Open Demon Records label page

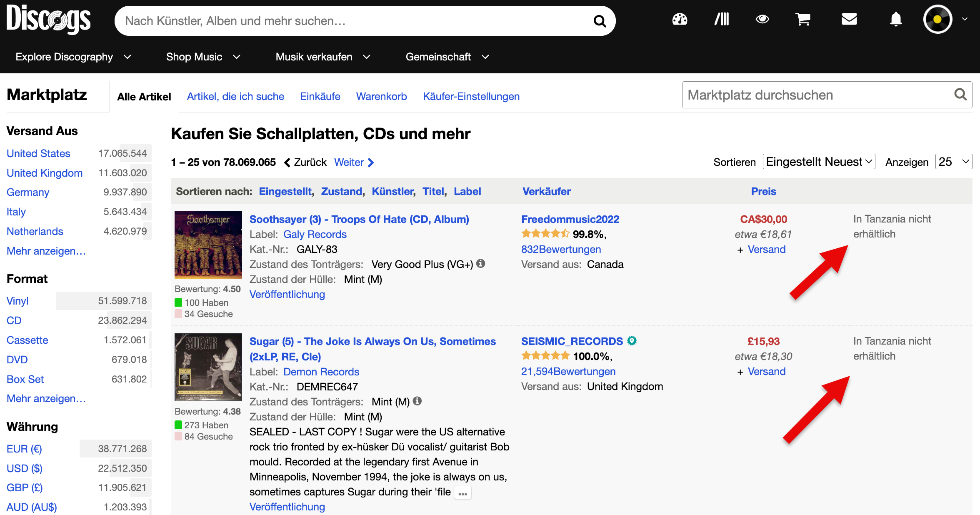pyautogui.click(x=321, y=372)
